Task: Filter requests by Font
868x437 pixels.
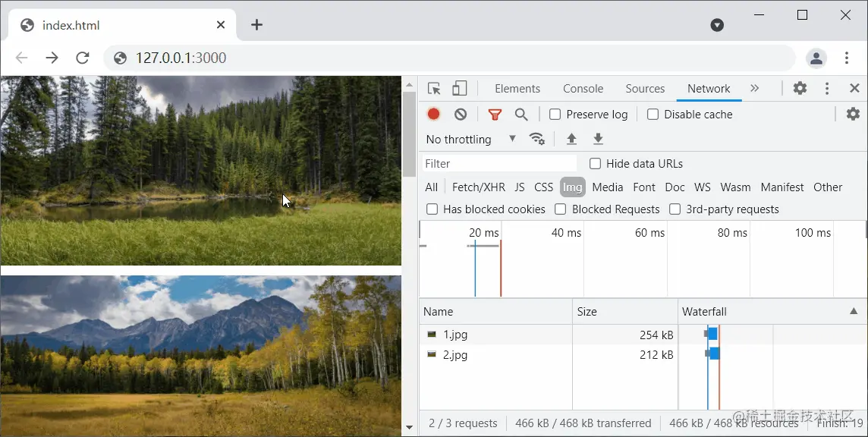Action: pos(644,187)
